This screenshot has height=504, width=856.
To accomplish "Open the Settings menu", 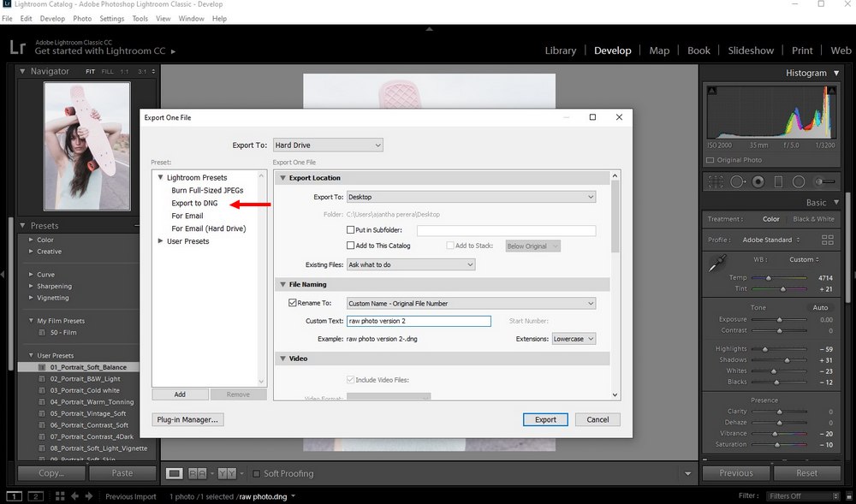I will pos(112,19).
